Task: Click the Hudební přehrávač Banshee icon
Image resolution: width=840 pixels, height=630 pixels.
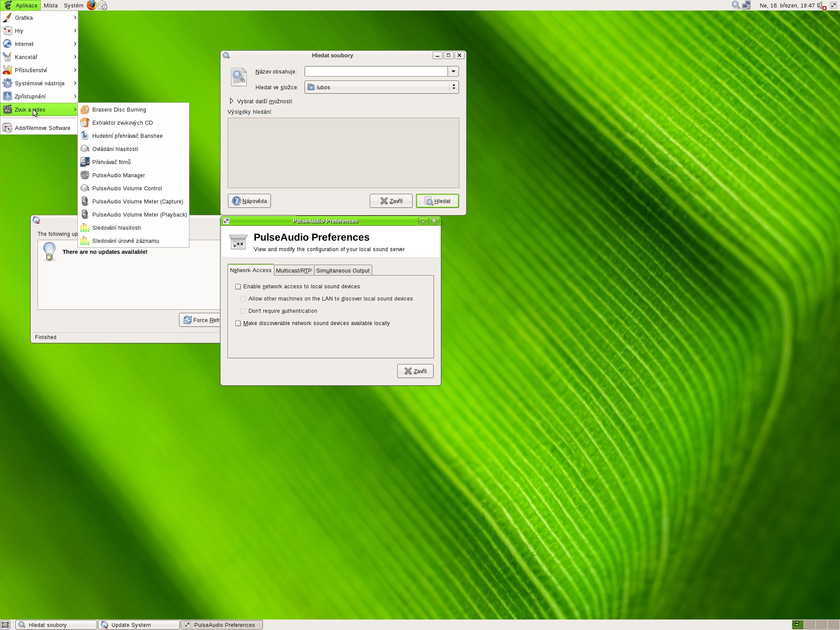Action: tap(85, 136)
